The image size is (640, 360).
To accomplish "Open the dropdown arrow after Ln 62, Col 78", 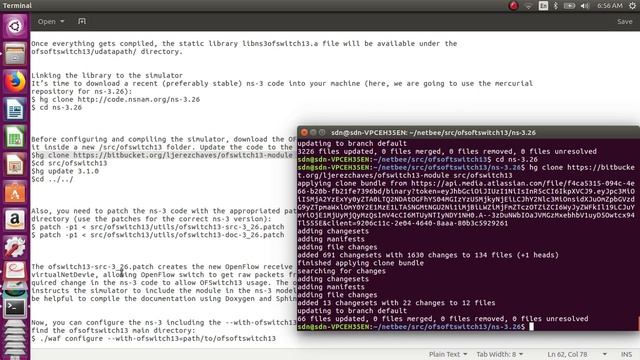I will pyautogui.click(x=604, y=354).
